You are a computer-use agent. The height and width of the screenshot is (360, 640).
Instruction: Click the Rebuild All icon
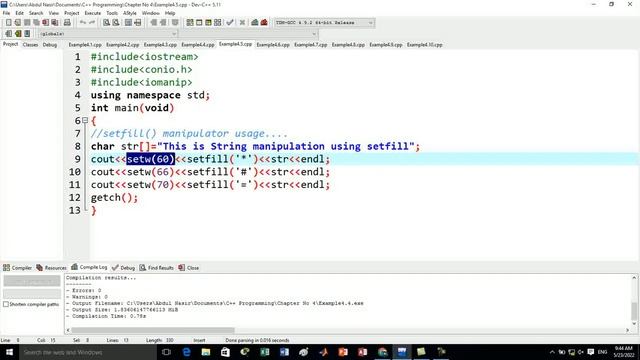click(x=218, y=22)
